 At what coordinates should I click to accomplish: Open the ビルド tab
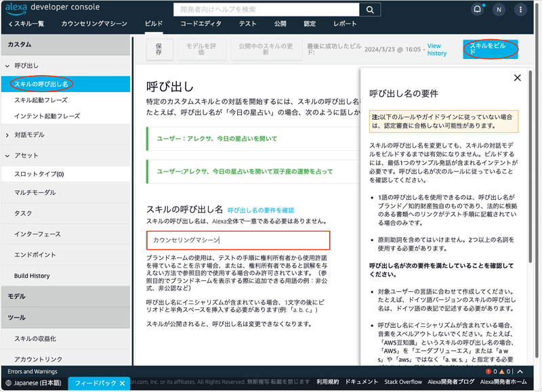pyautogui.click(x=154, y=24)
